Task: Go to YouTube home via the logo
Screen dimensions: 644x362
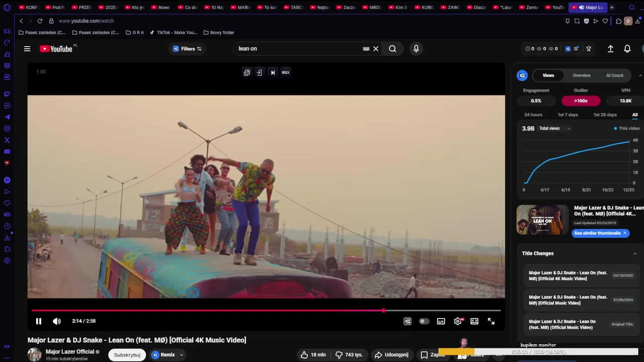Action: [x=56, y=49]
